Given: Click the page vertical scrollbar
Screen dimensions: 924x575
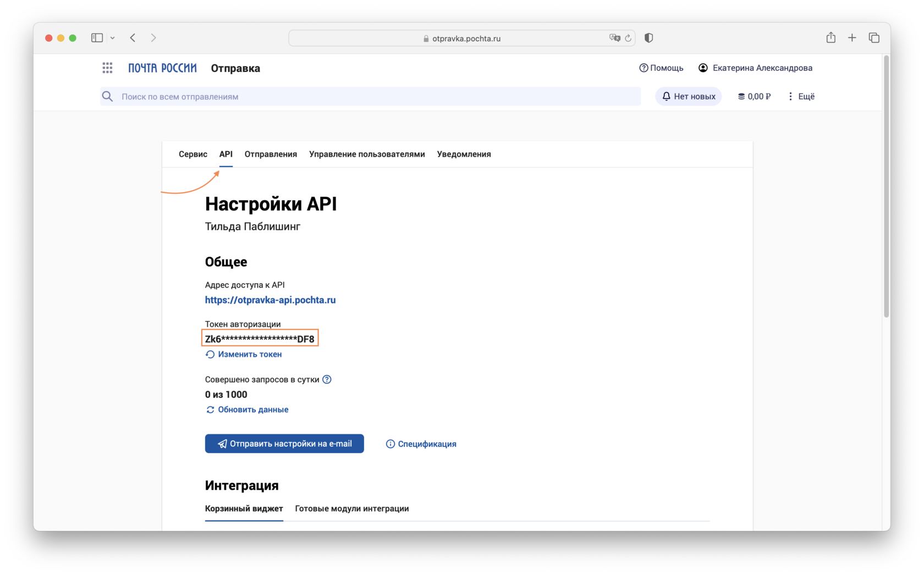Looking at the screenshot, I should click(886, 187).
